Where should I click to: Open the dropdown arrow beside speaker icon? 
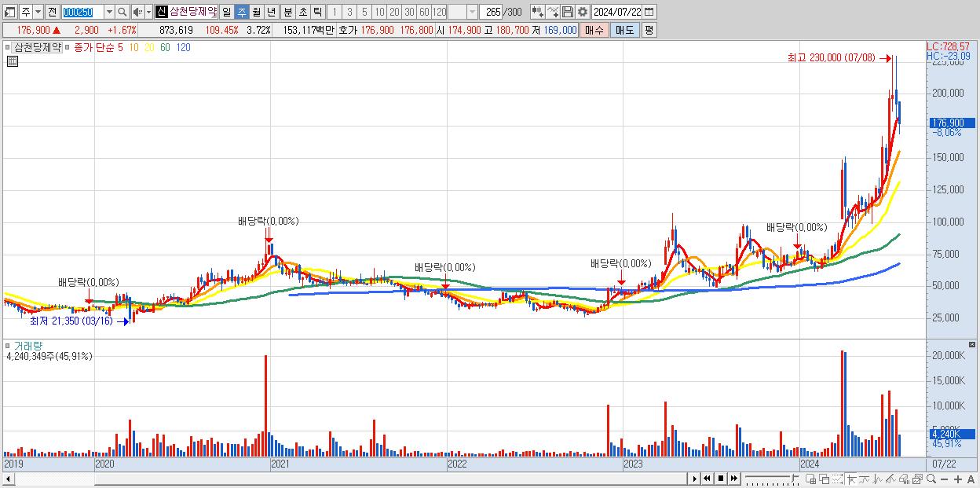tap(149, 12)
